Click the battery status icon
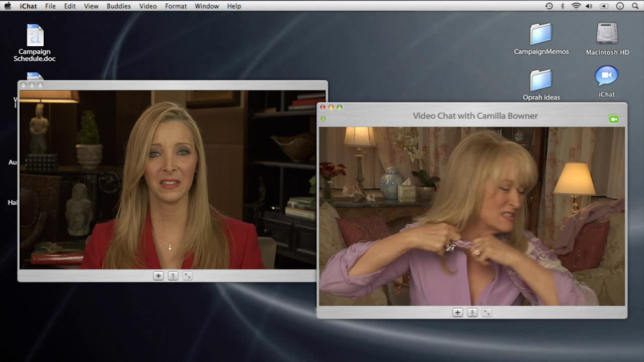Image resolution: width=644 pixels, height=362 pixels. (x=604, y=6)
